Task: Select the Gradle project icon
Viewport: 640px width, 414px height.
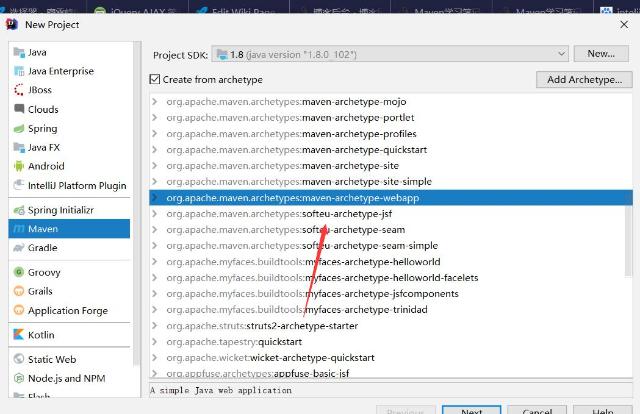Action: tap(19, 247)
